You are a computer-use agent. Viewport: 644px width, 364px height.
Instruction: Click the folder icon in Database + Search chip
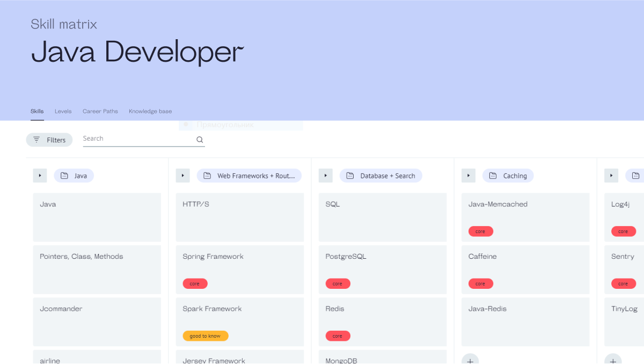[x=350, y=176]
